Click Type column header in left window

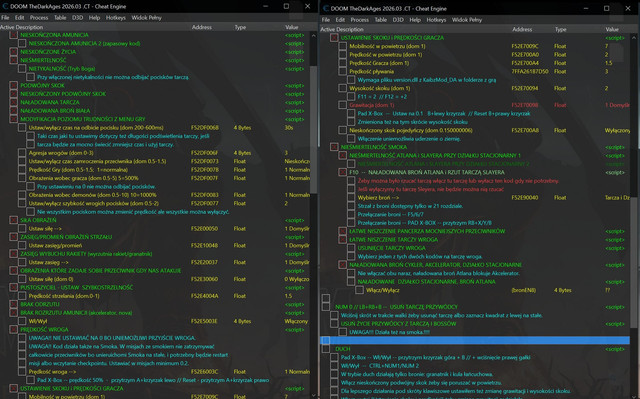tap(240, 27)
